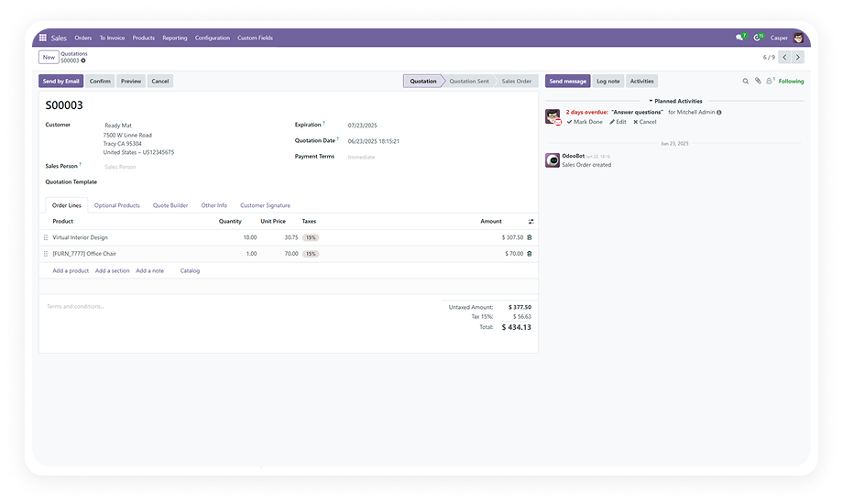Mark the overdue activity done
Image resolution: width=843 pixels, height=504 pixels.
[585, 122]
